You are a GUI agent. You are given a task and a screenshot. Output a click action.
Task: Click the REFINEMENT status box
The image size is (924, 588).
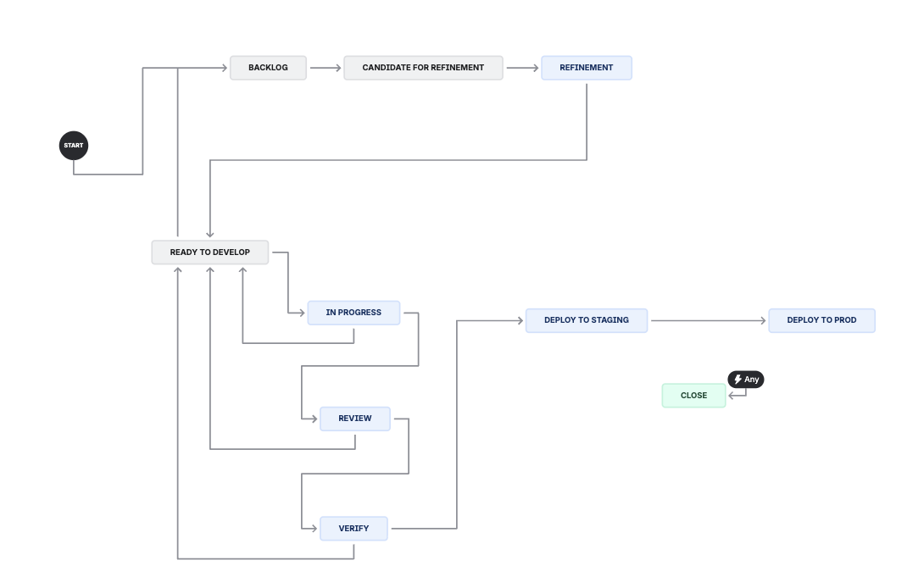tap(587, 68)
